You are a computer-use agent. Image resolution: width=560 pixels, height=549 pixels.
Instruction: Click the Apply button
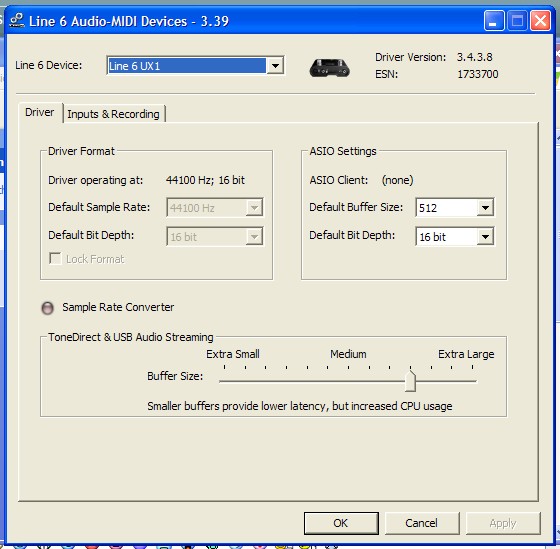[503, 523]
